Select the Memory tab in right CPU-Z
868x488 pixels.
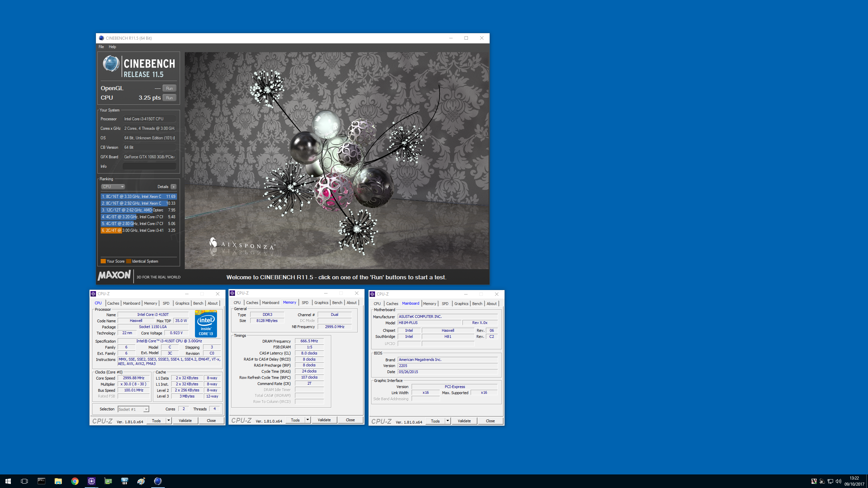(430, 304)
